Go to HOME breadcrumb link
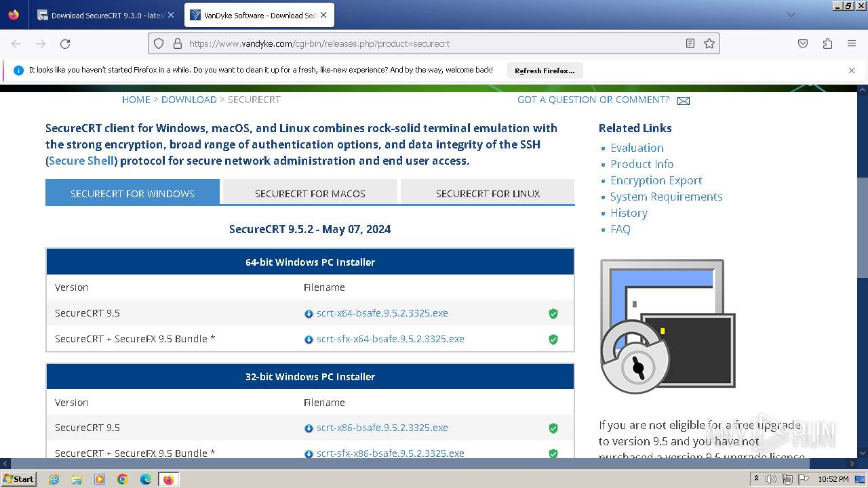The image size is (868, 488). 136,100
